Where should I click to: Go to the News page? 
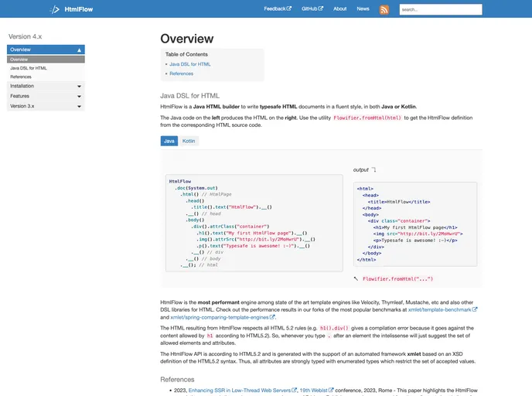363,9
